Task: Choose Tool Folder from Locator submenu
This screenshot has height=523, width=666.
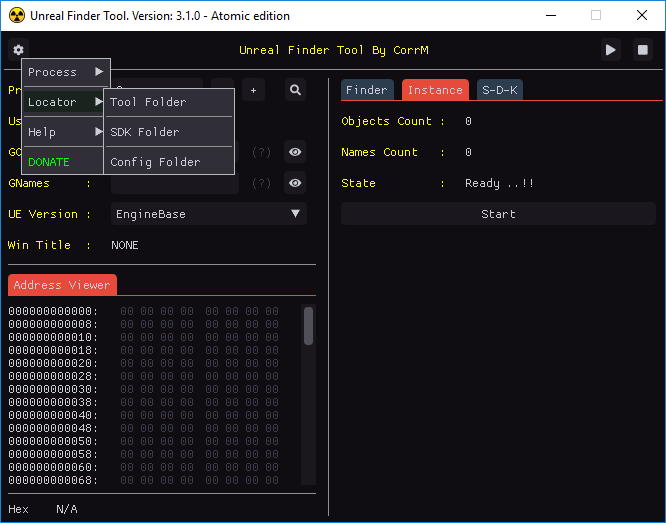Action: (x=169, y=102)
